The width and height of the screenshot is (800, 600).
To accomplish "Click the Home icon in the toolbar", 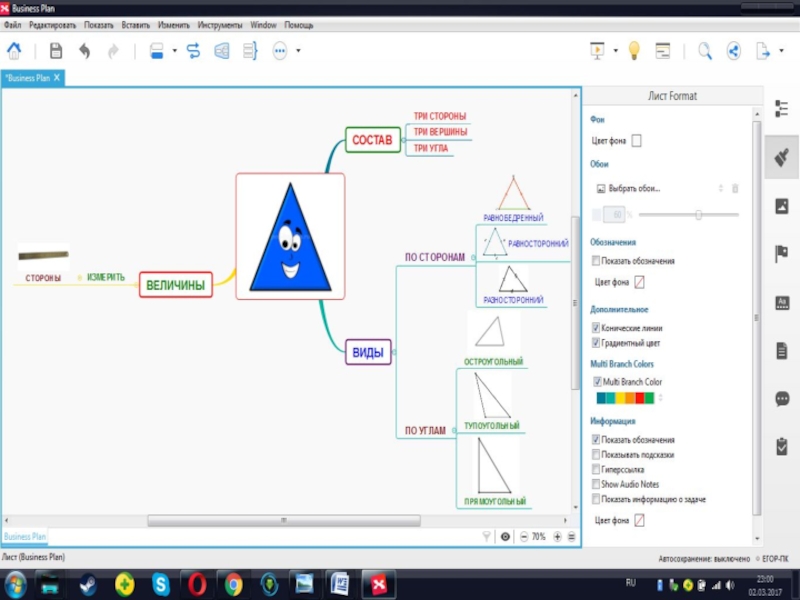I will coord(15,51).
